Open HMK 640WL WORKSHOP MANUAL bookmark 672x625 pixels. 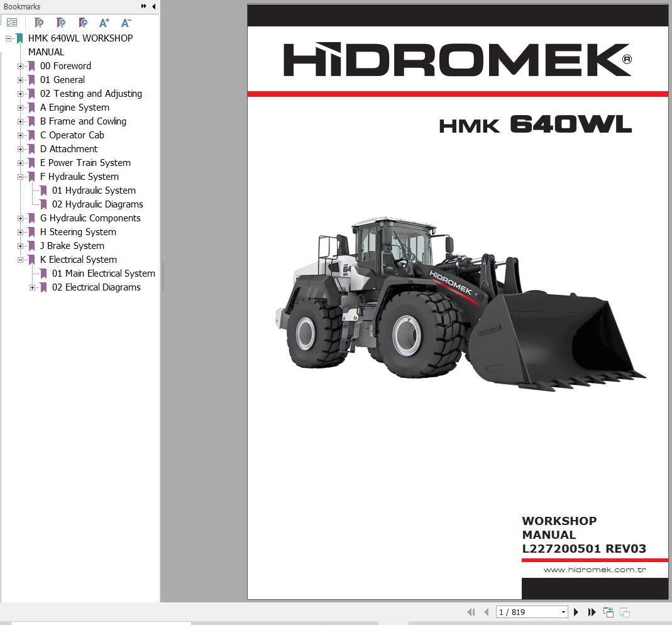80,45
